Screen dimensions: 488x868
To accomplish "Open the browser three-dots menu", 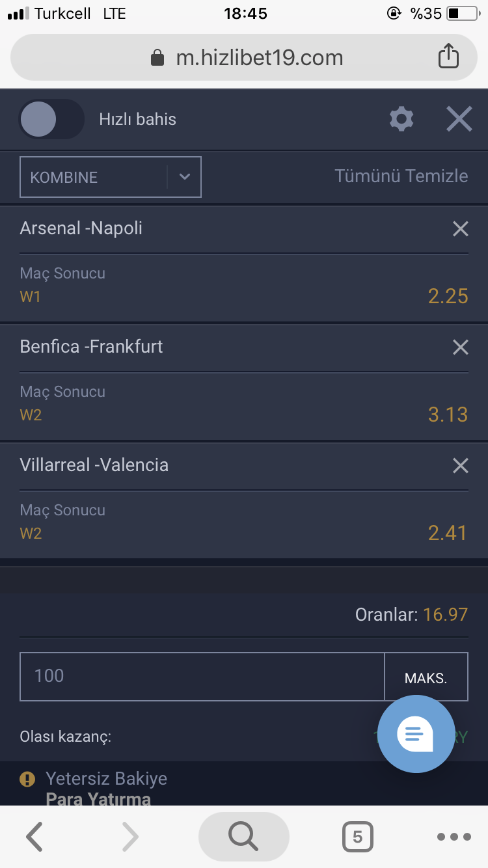I will pos(454,837).
